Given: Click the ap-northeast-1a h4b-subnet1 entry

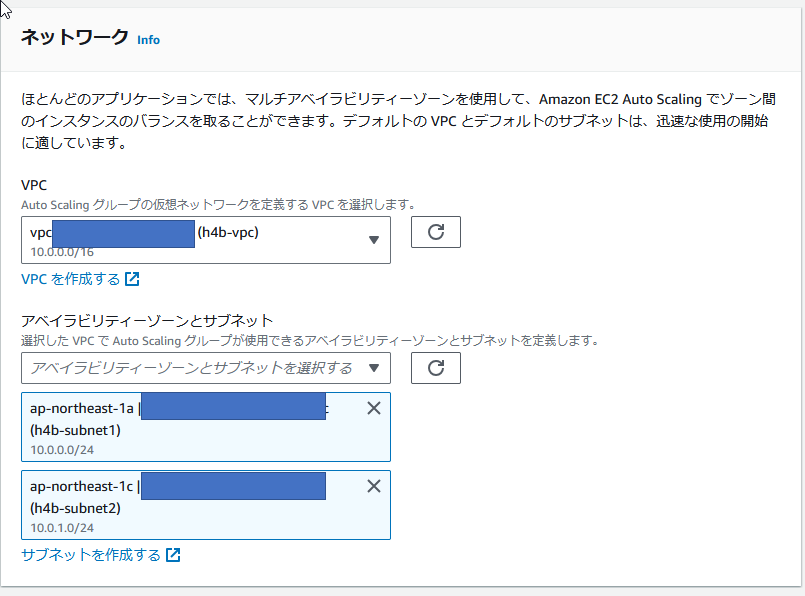Looking at the screenshot, I should [x=206, y=427].
